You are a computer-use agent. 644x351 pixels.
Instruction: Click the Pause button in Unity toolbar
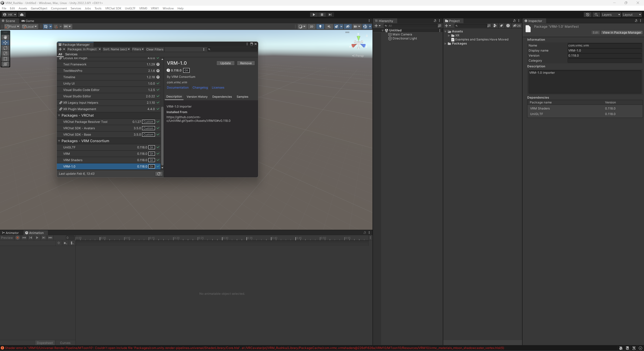tap(322, 14)
